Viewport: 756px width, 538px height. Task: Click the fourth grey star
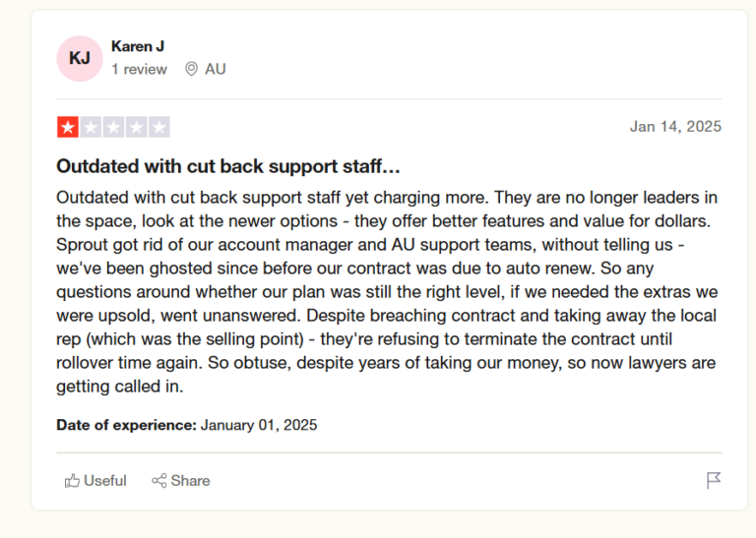point(137,127)
